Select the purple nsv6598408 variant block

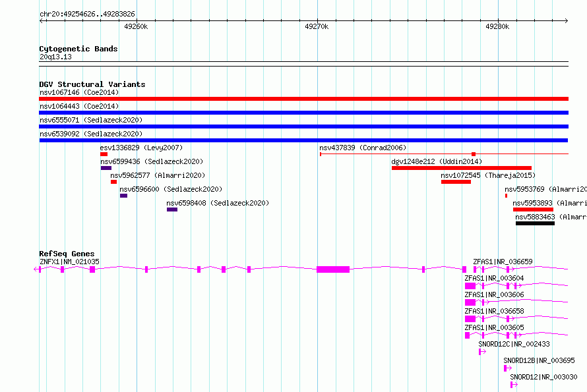pos(172,210)
